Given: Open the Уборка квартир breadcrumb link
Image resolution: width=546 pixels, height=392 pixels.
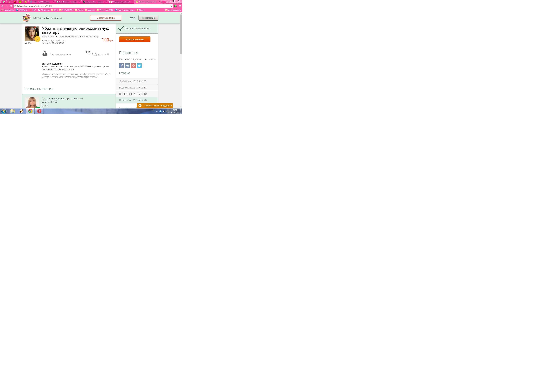Looking at the screenshot, I should [90, 37].
